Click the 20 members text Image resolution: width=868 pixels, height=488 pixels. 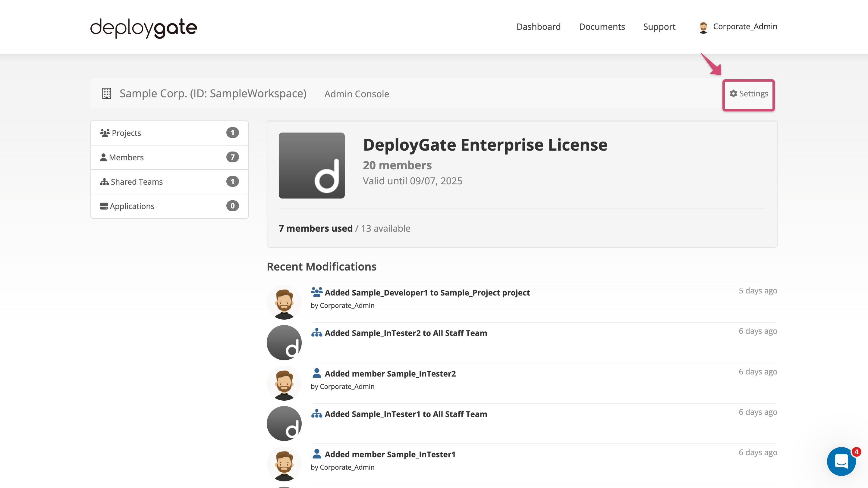pos(397,165)
